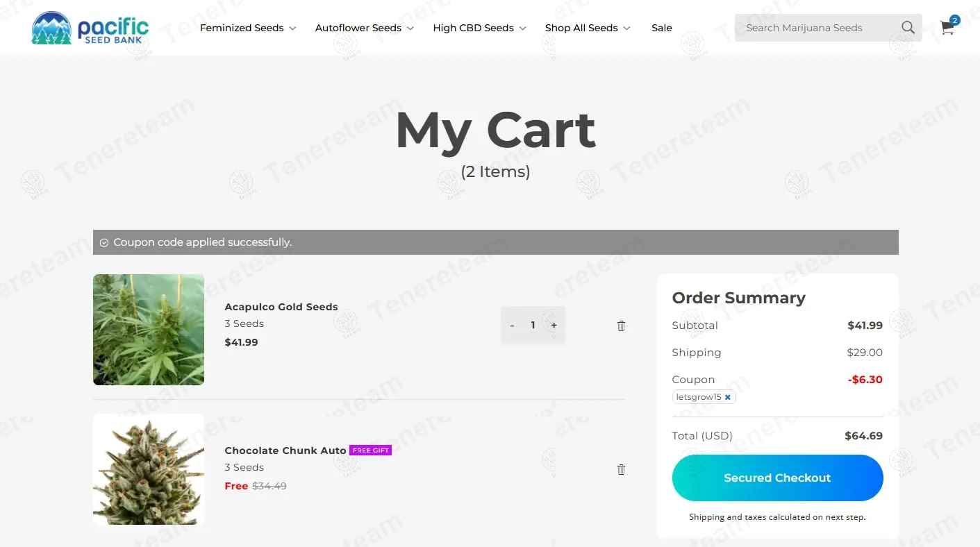Expand the Autoflower Seeds menu
This screenshot has width=980, height=547.
[x=364, y=28]
